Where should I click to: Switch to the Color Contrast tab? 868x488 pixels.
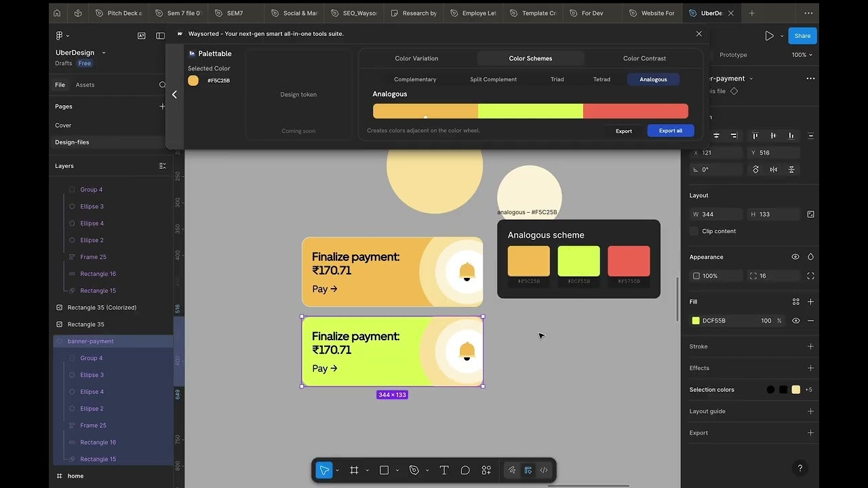[644, 58]
